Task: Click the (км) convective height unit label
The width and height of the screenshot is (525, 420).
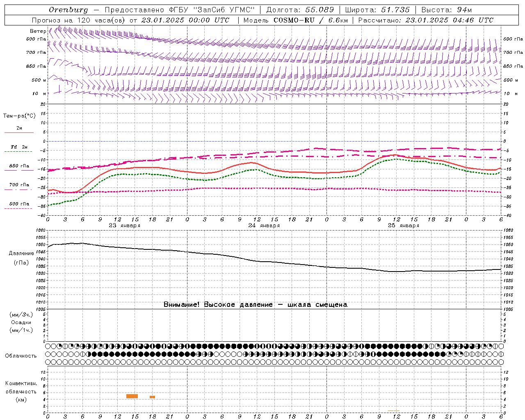Action: click(x=21, y=399)
